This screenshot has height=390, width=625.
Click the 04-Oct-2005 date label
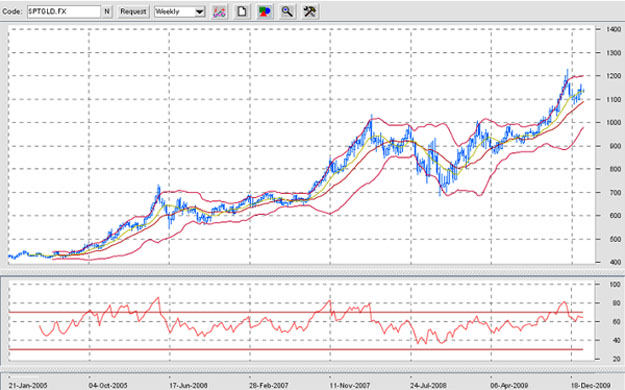(108, 386)
